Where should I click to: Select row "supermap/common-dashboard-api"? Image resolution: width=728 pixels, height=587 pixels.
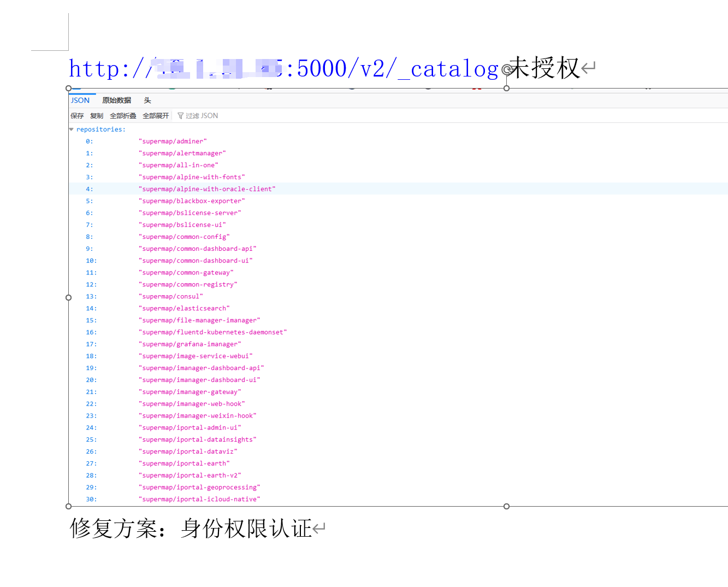(x=398, y=249)
